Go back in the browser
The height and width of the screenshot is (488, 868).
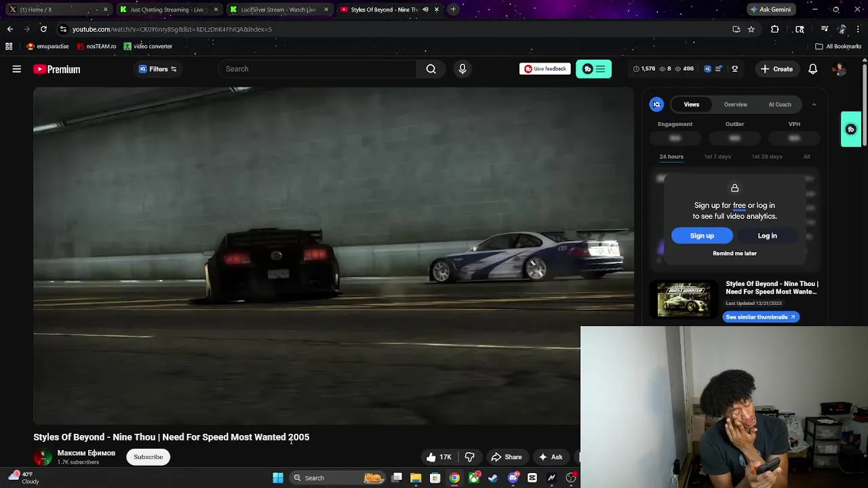tap(9, 29)
